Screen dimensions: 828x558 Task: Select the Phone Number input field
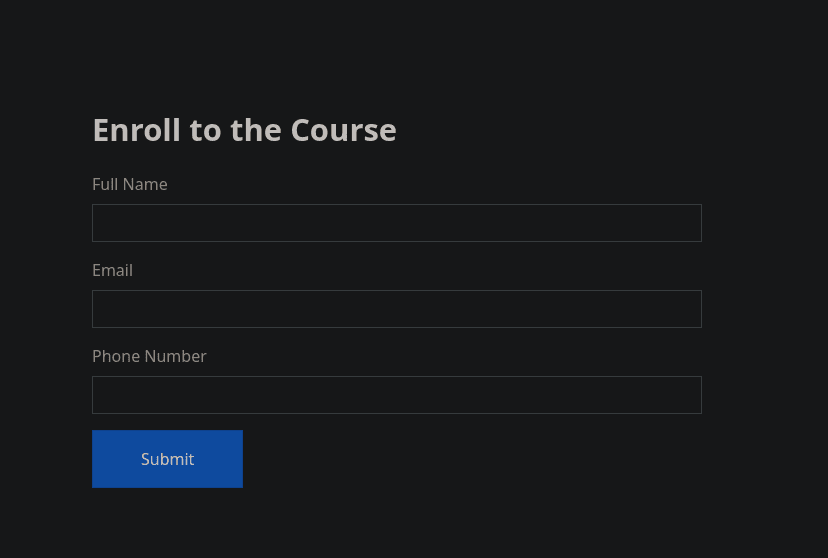coord(396,395)
